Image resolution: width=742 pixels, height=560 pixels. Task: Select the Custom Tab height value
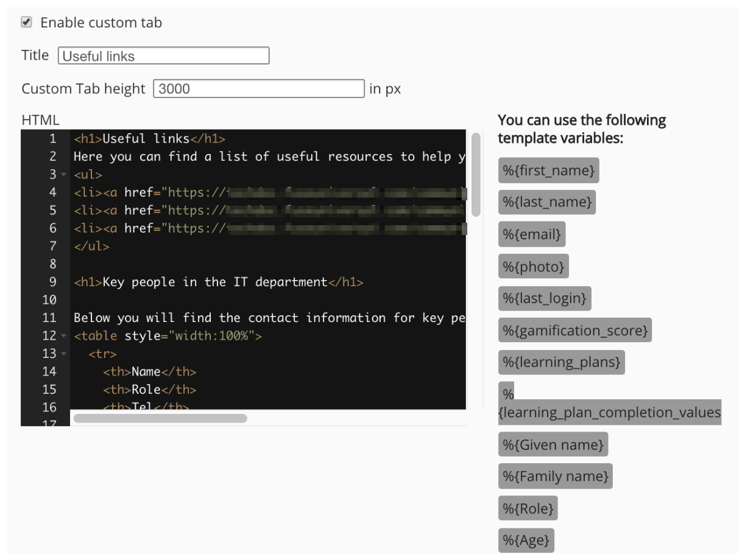tap(258, 88)
